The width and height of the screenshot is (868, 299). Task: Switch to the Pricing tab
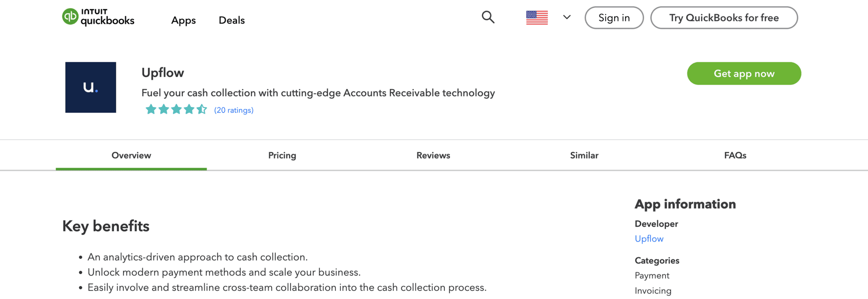point(282,155)
